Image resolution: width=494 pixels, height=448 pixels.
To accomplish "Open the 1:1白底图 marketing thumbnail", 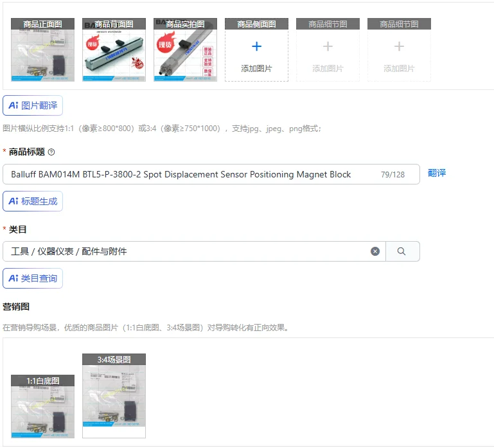I will coord(42,406).
